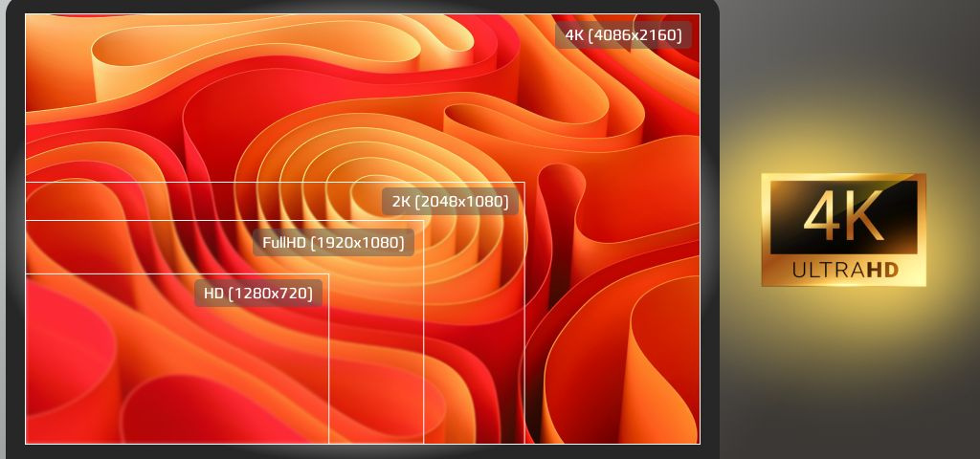Click the gold 4K Ultra HD badge
The height and width of the screenshot is (459, 980).
point(843,229)
